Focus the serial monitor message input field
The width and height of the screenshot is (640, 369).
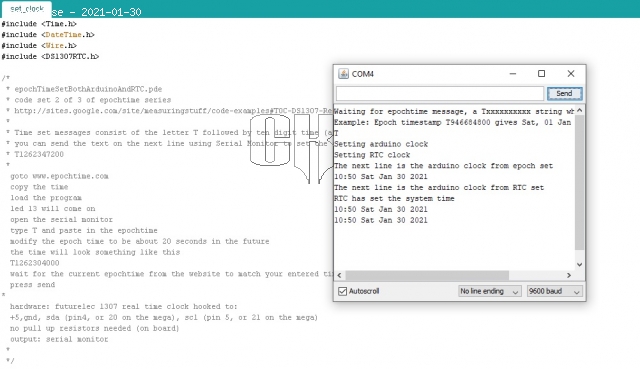pos(440,93)
